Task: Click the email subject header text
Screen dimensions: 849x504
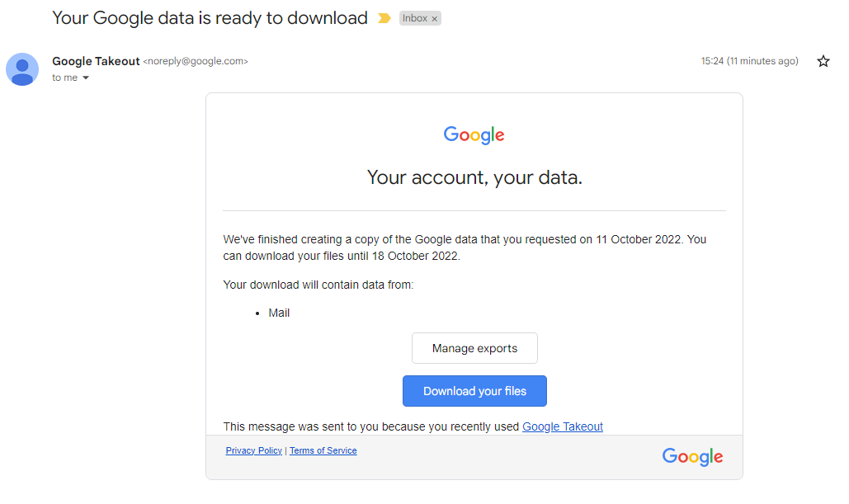Action: (210, 17)
